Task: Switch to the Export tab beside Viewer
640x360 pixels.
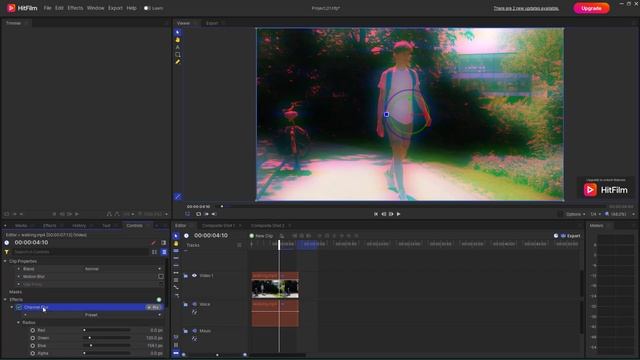Action: (212, 23)
